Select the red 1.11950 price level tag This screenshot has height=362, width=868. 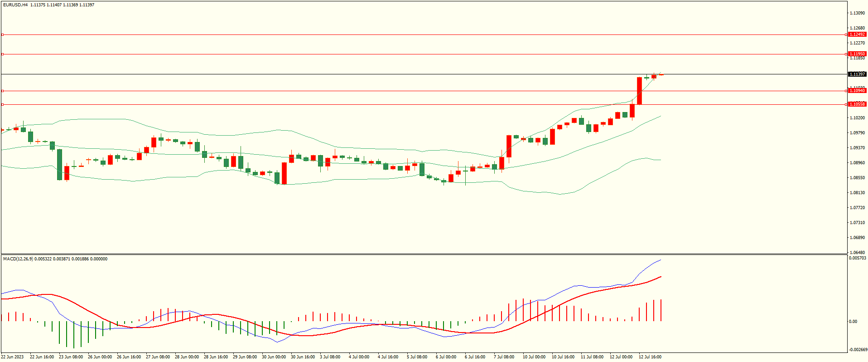857,54
